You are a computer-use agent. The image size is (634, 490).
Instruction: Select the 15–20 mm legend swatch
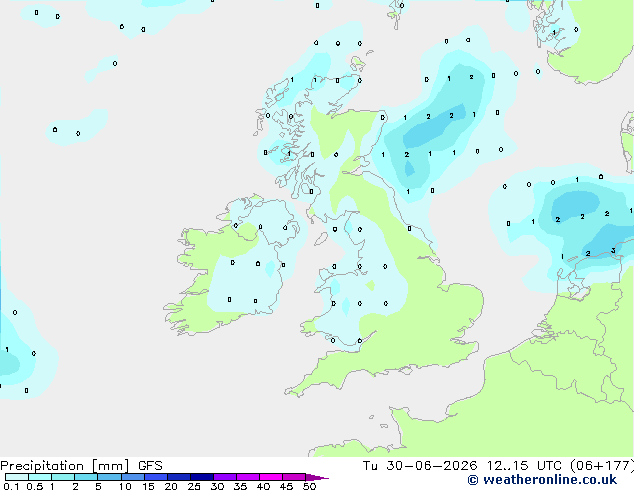click(156, 477)
